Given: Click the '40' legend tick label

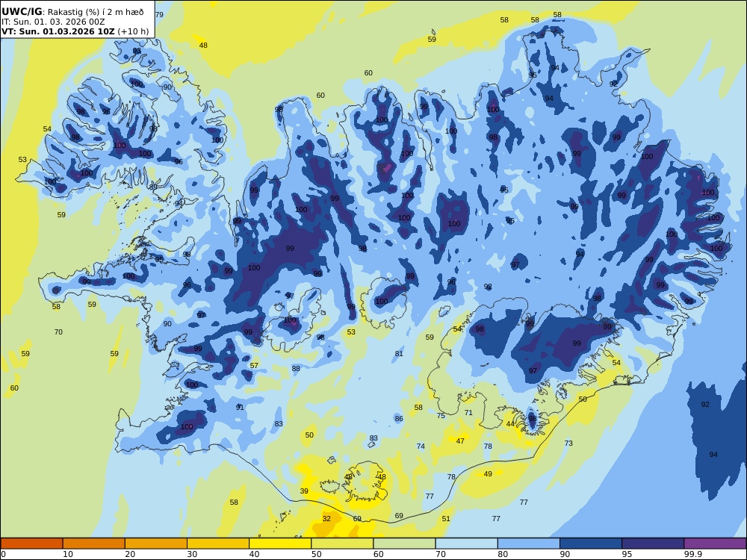Looking at the screenshot, I should click(255, 554).
